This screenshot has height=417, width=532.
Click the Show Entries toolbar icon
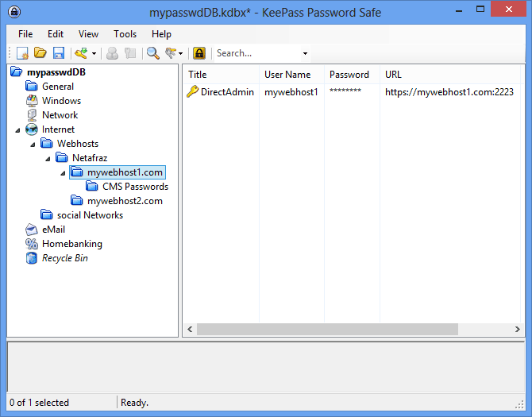point(171,53)
